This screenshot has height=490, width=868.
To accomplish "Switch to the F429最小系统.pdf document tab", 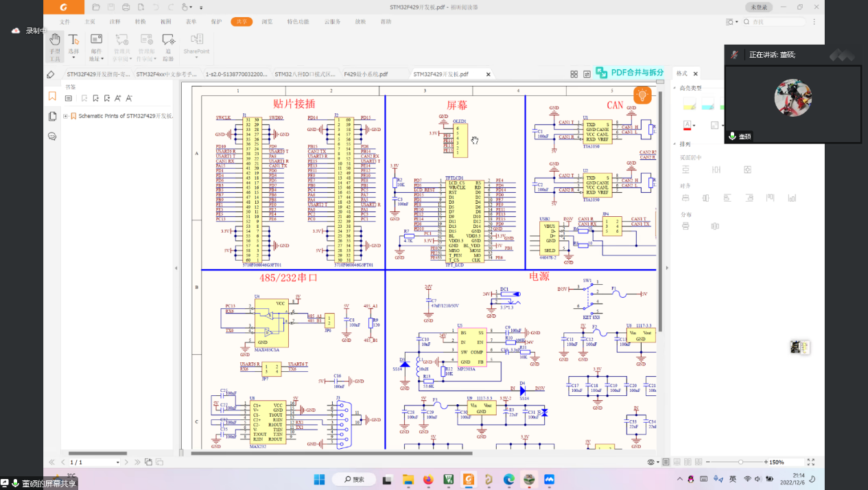I will point(366,74).
